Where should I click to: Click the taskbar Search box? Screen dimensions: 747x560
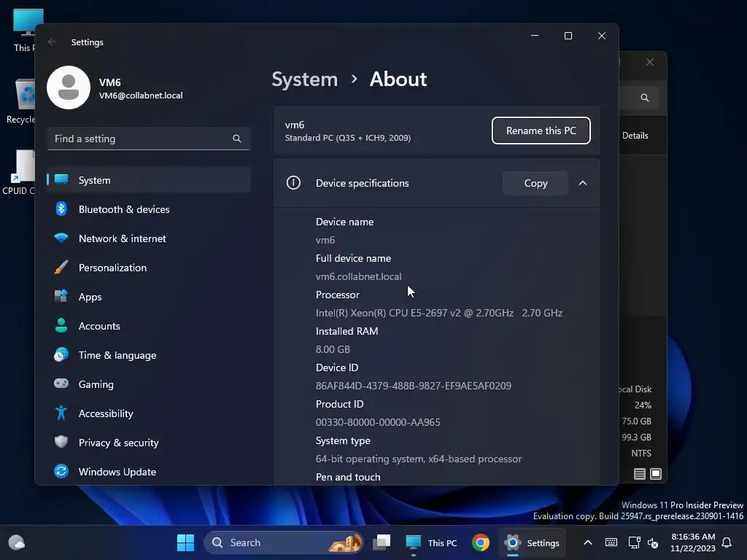[x=284, y=542]
